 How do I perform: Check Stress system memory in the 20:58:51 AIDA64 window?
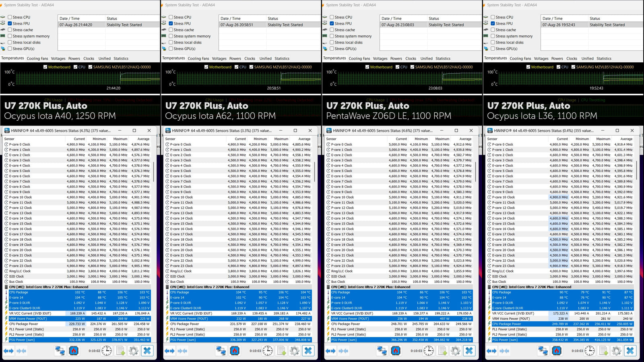pos(171,36)
